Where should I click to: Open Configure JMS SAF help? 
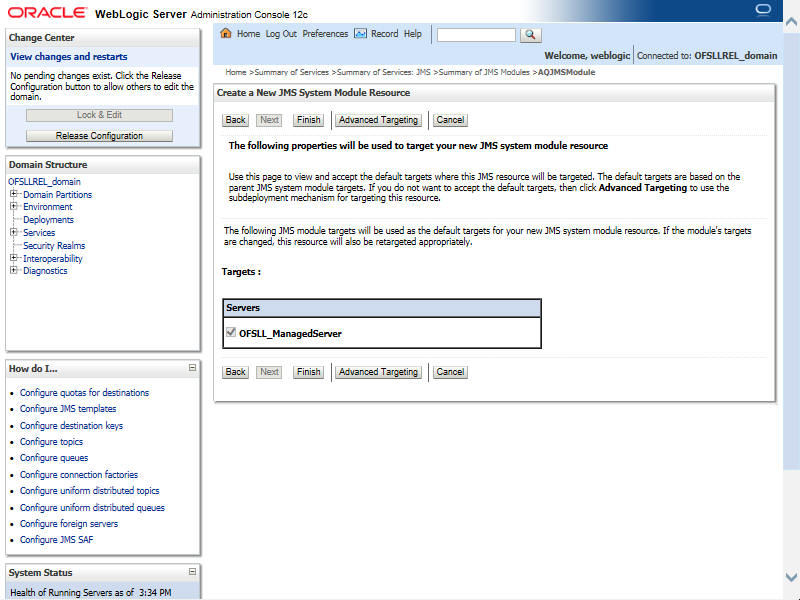pyautogui.click(x=57, y=539)
